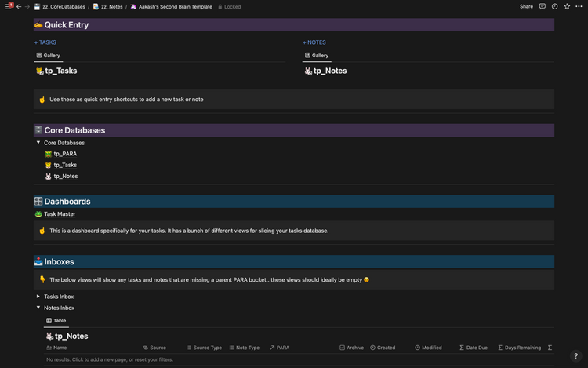The width and height of the screenshot is (588, 368).
Task: Click the Date Due column header
Action: pyautogui.click(x=474, y=348)
